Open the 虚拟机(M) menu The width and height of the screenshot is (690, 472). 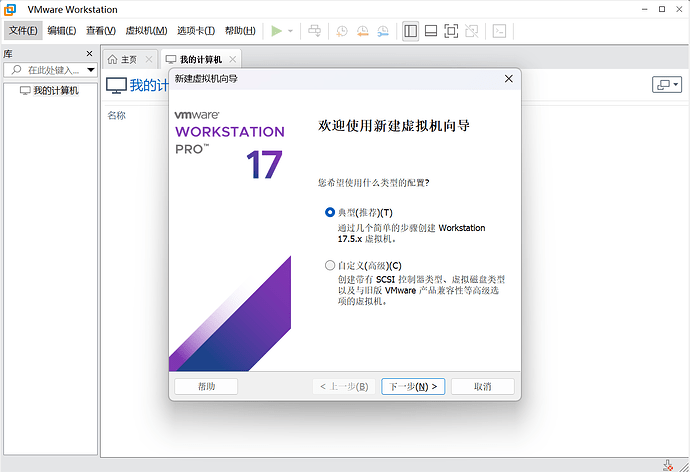(x=147, y=30)
